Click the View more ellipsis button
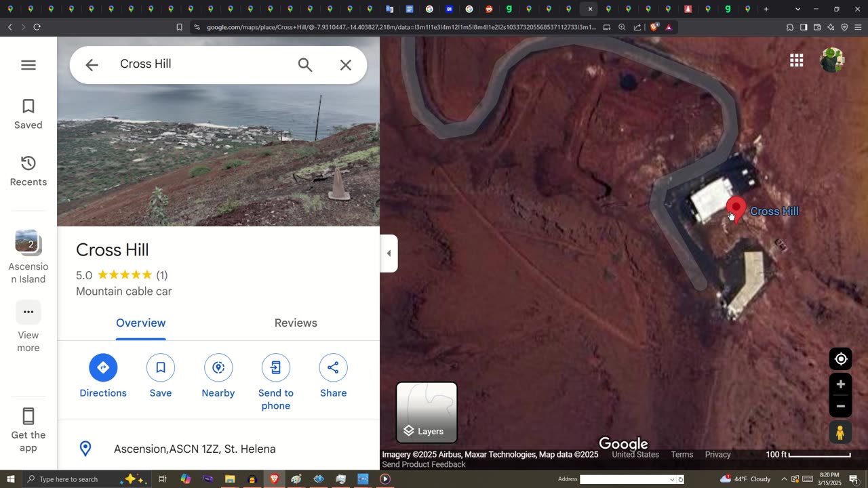 click(28, 312)
